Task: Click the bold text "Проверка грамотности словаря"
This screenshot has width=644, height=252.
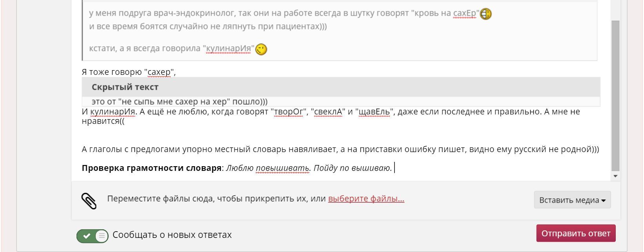Action: tap(151, 168)
